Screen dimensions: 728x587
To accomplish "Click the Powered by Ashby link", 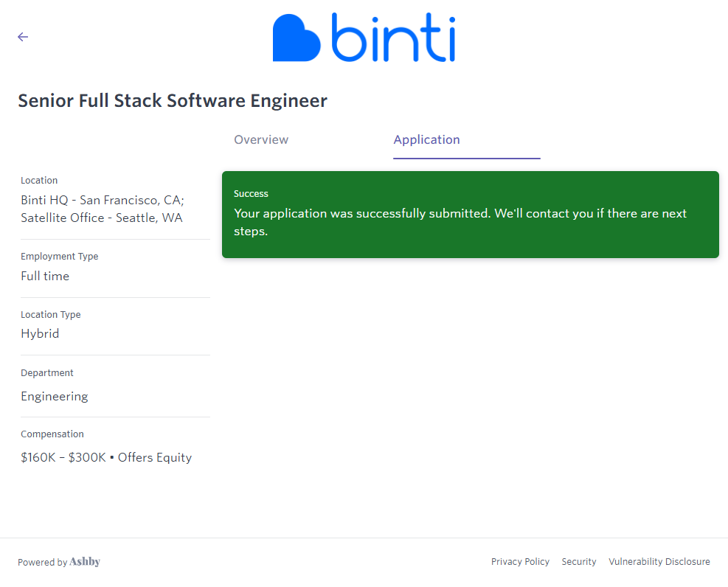I will pyautogui.click(x=59, y=562).
